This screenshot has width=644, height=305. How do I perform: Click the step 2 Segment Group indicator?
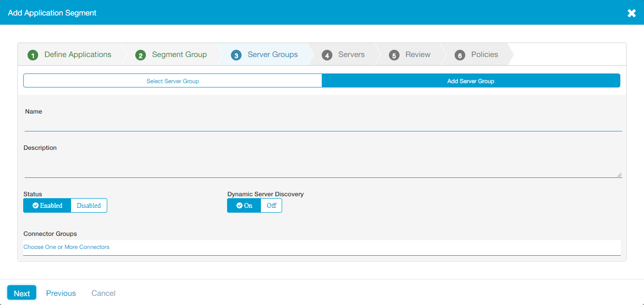tap(140, 55)
